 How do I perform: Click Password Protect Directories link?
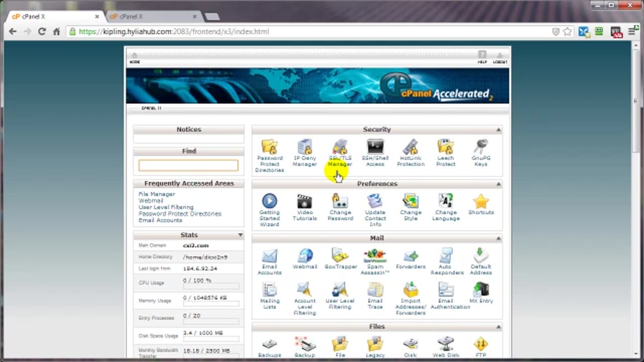click(180, 214)
